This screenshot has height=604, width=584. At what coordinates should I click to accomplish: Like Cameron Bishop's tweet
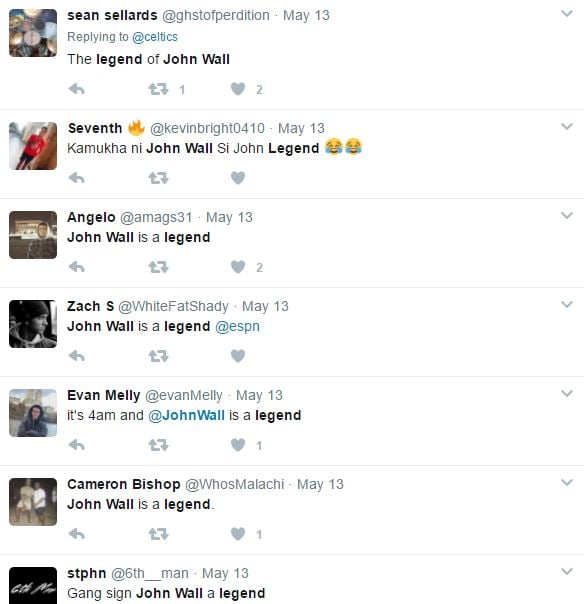tap(238, 534)
